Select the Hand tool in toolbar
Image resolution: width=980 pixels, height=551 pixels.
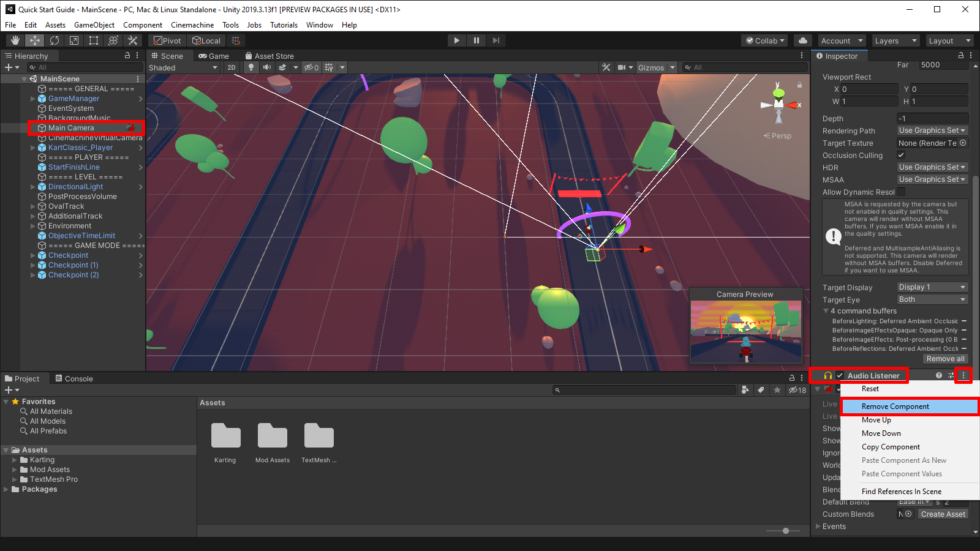point(15,40)
